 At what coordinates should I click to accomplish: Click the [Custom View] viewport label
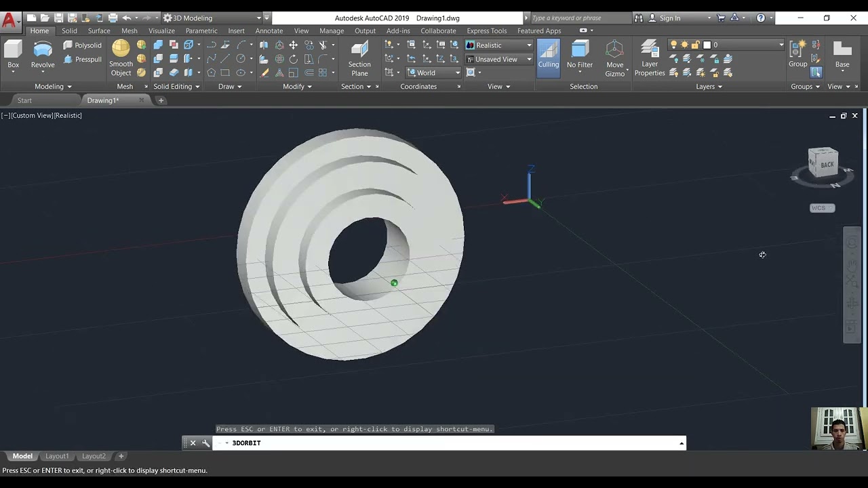tap(33, 115)
